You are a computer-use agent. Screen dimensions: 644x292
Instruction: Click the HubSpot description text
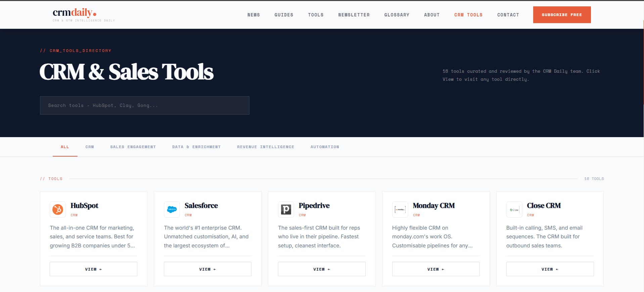pyautogui.click(x=93, y=237)
